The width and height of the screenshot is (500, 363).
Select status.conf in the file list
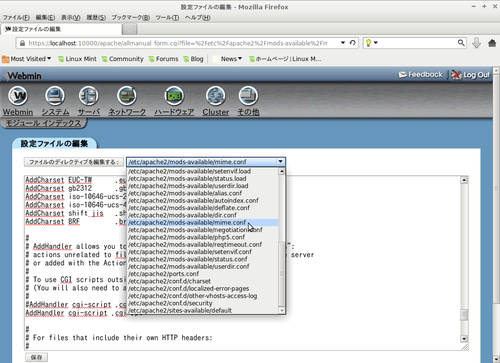point(203,259)
